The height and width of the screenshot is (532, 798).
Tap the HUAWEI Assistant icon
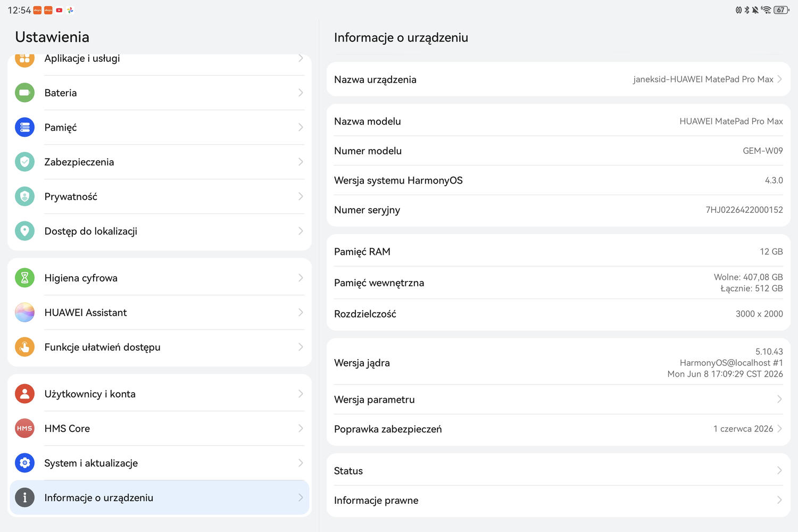[x=24, y=312]
